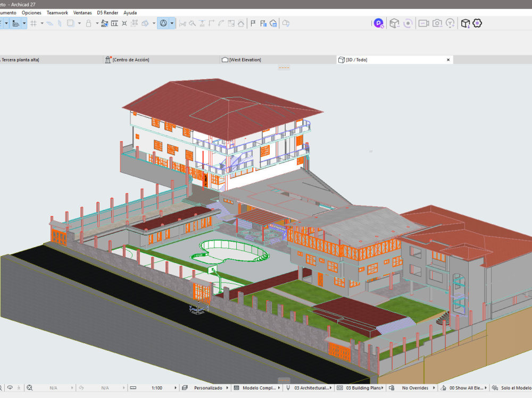532x398 pixels.
Task: Click the D5 circular record icon
Action: tap(408, 23)
